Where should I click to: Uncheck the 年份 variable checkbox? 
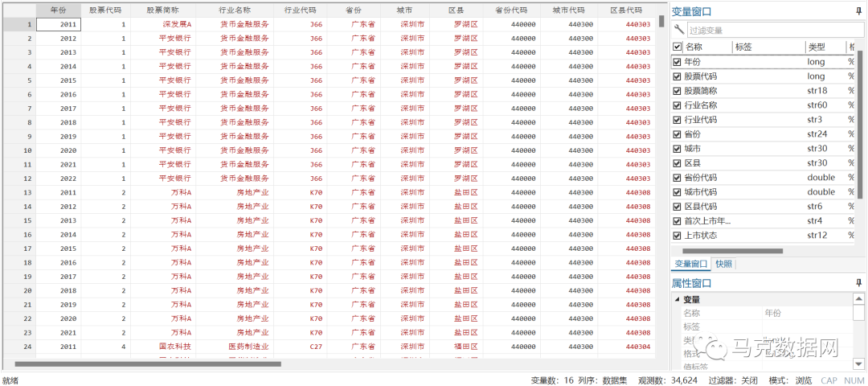pos(677,62)
